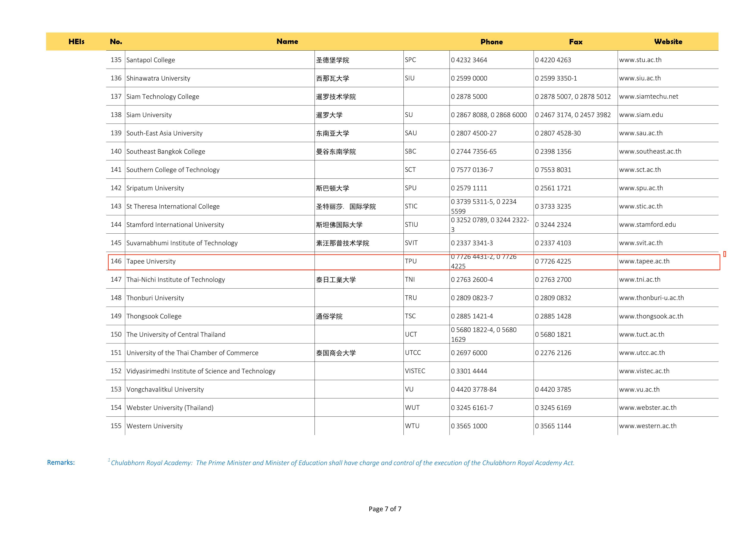Screen dimensions: 756x534
Task: Click the No. column header
Action: 116,42
